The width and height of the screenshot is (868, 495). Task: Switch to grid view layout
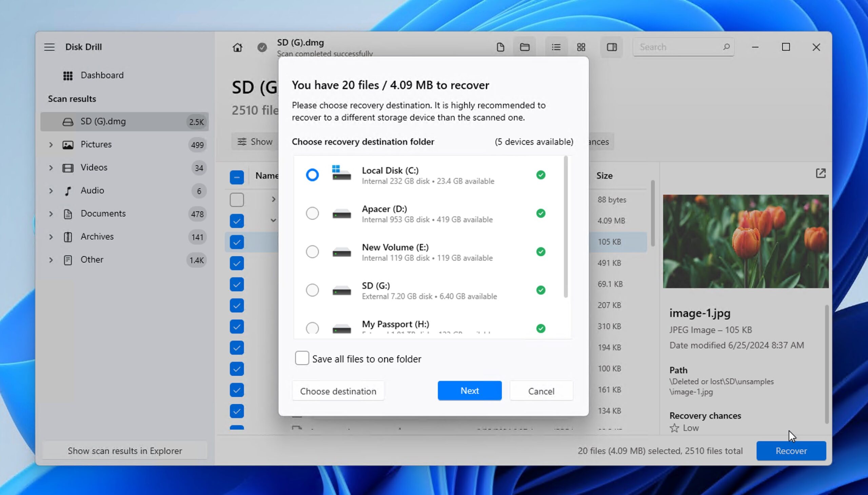pyautogui.click(x=580, y=47)
